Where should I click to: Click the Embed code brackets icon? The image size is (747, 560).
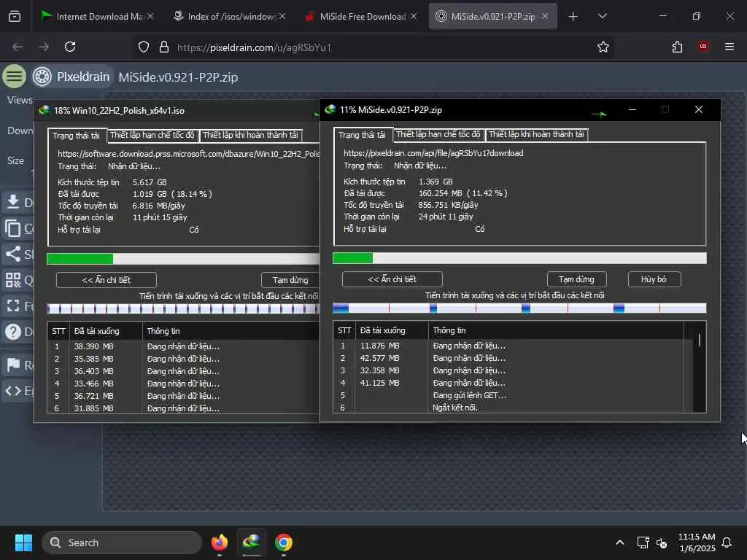(13, 391)
